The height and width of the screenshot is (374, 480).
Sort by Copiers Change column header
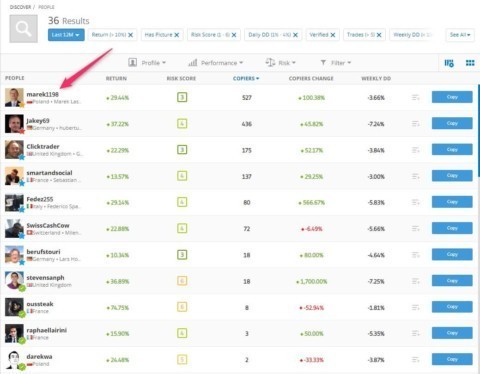click(x=311, y=79)
